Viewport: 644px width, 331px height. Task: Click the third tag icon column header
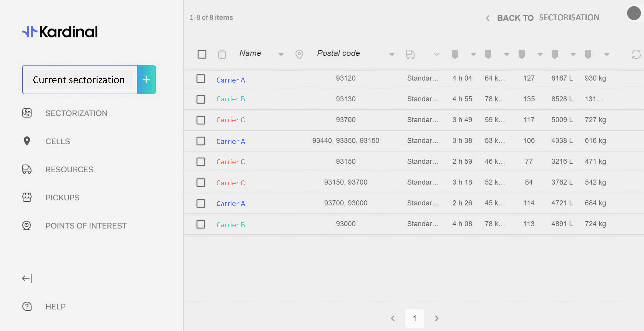[521, 54]
